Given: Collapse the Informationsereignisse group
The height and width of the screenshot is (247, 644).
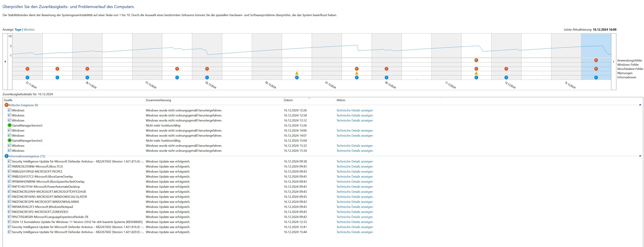Looking at the screenshot, I should tap(640, 156).
